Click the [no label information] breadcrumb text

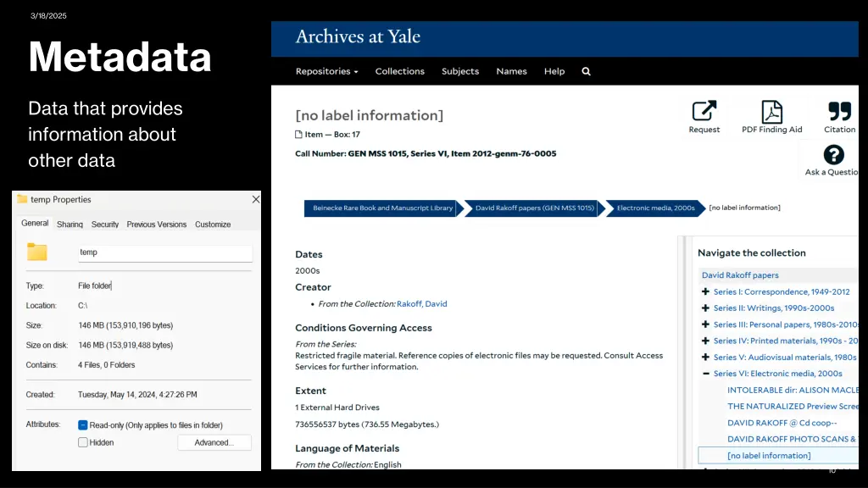744,208
